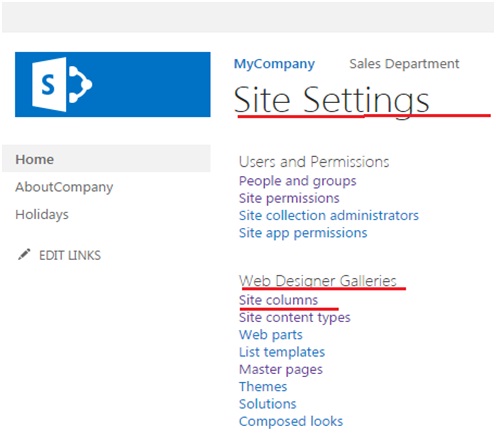The width and height of the screenshot is (496, 437).
Task: Open the Sales Department navigation link
Action: [404, 64]
